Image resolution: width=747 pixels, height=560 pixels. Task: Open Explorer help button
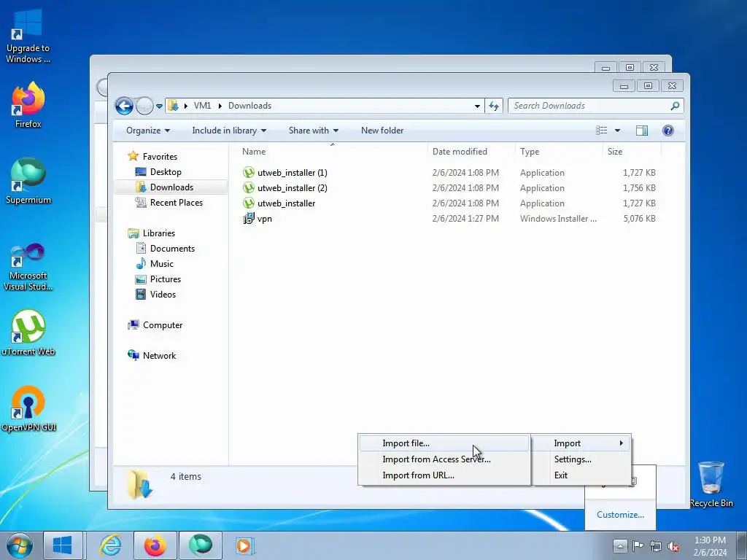tap(668, 131)
